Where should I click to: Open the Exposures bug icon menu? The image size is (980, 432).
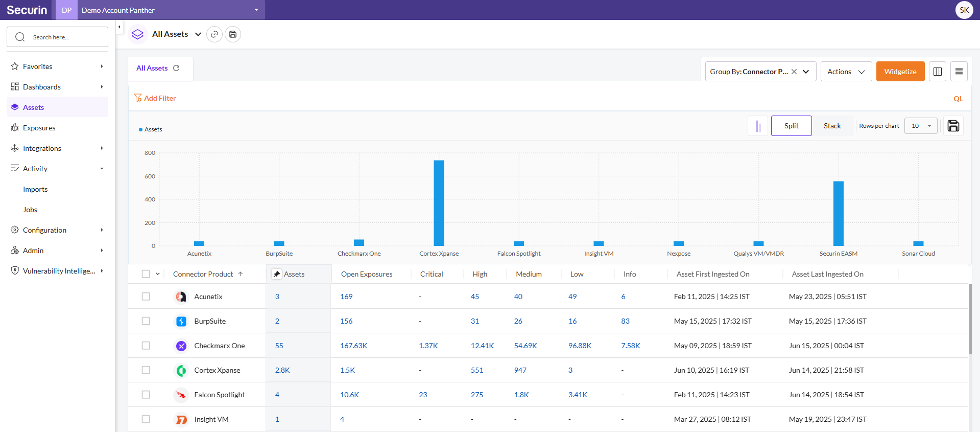[x=15, y=128]
